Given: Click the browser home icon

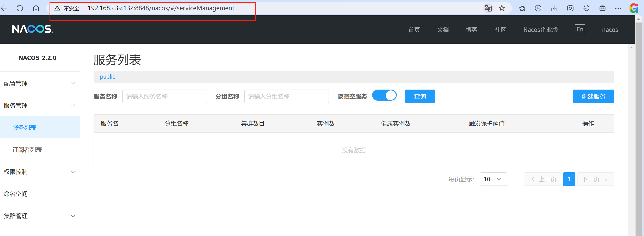Looking at the screenshot, I should click(36, 8).
